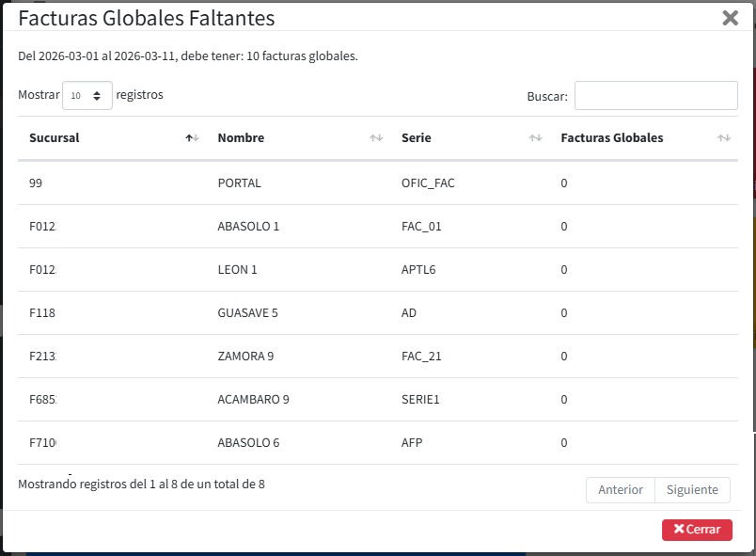This screenshot has height=556, width=756.
Task: Click the ACAMBARO 9 entry
Action: 253,400
